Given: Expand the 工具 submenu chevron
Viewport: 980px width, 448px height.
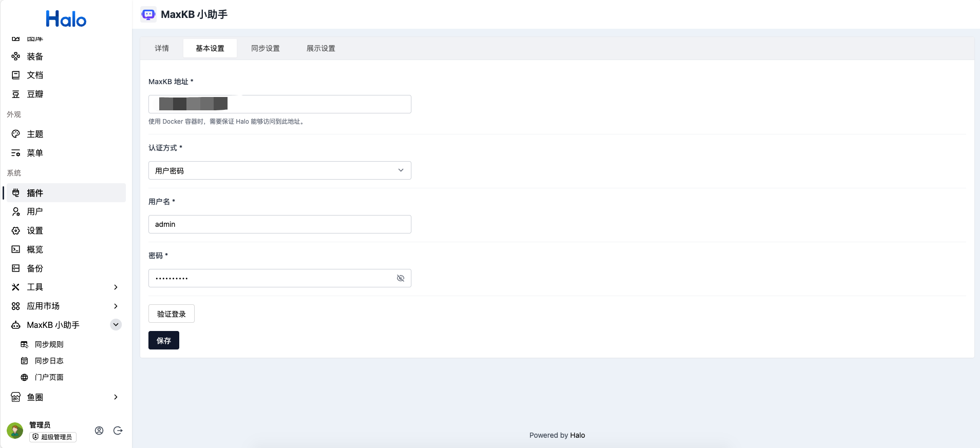Looking at the screenshot, I should coord(116,287).
